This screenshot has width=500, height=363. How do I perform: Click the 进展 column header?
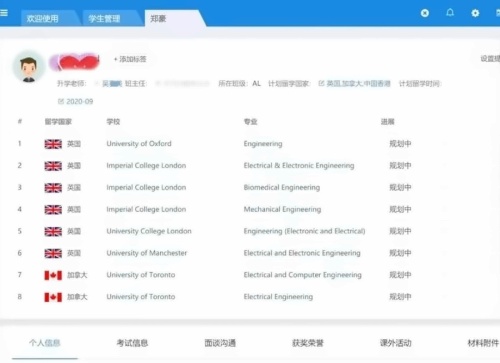387,122
